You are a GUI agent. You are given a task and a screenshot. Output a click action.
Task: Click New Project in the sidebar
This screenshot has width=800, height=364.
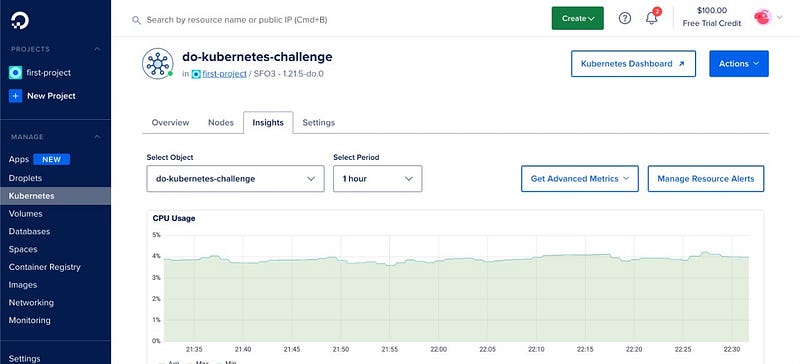click(51, 95)
